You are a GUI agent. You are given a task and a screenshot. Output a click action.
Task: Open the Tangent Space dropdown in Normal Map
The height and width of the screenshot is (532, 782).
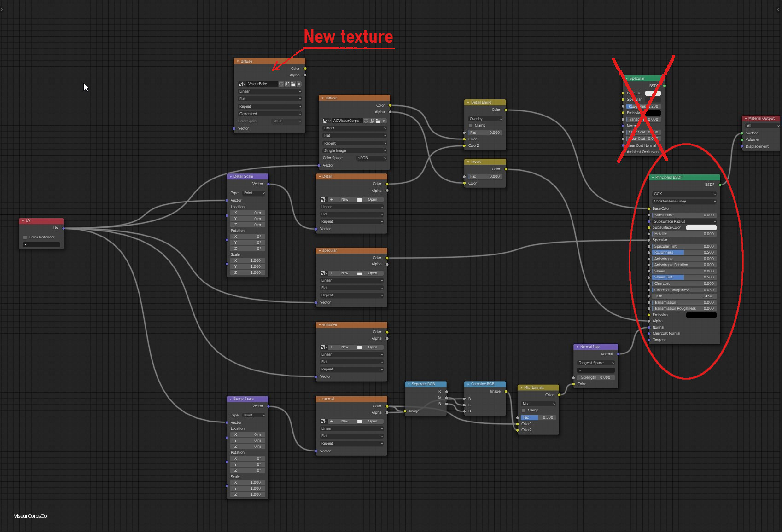(x=596, y=363)
